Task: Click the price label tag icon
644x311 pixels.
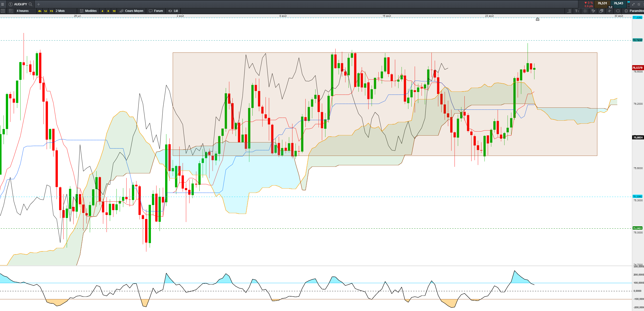Action: [x=618, y=11]
